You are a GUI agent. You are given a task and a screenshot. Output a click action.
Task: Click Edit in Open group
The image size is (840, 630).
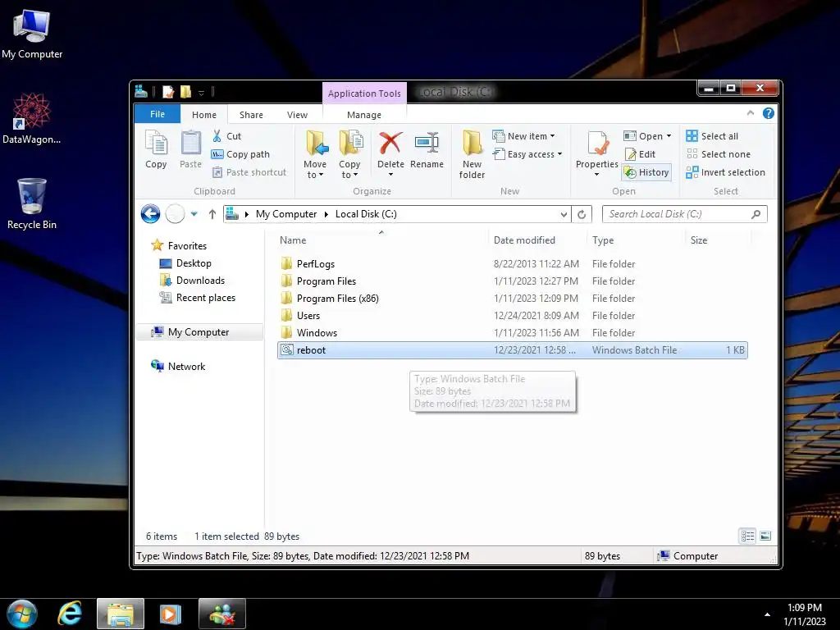pyautogui.click(x=640, y=154)
